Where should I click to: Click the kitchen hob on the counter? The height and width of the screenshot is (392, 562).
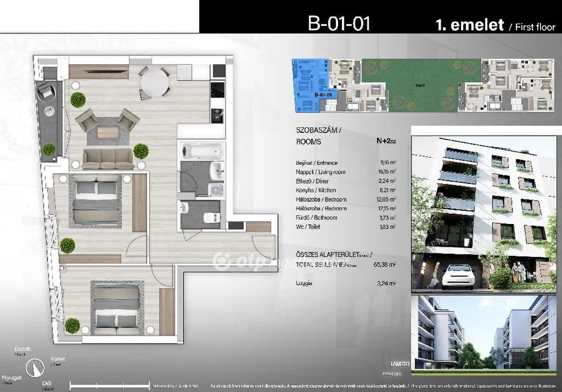click(x=218, y=89)
